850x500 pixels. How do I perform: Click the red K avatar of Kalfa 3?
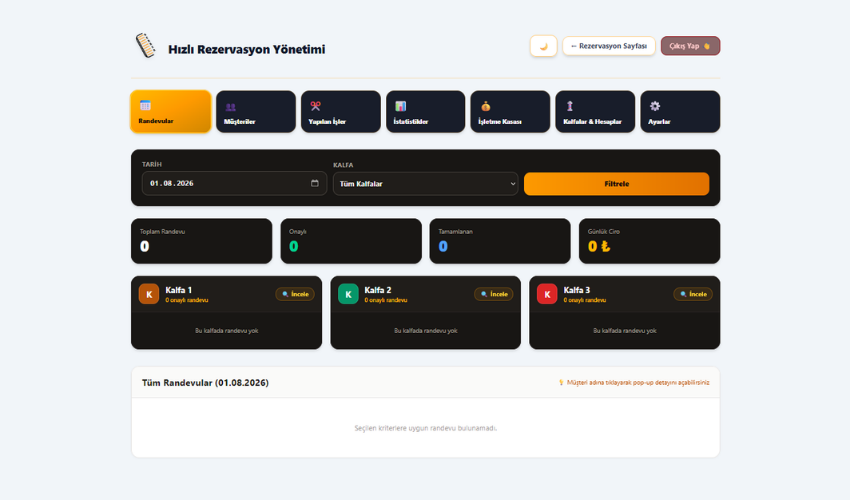(x=547, y=294)
